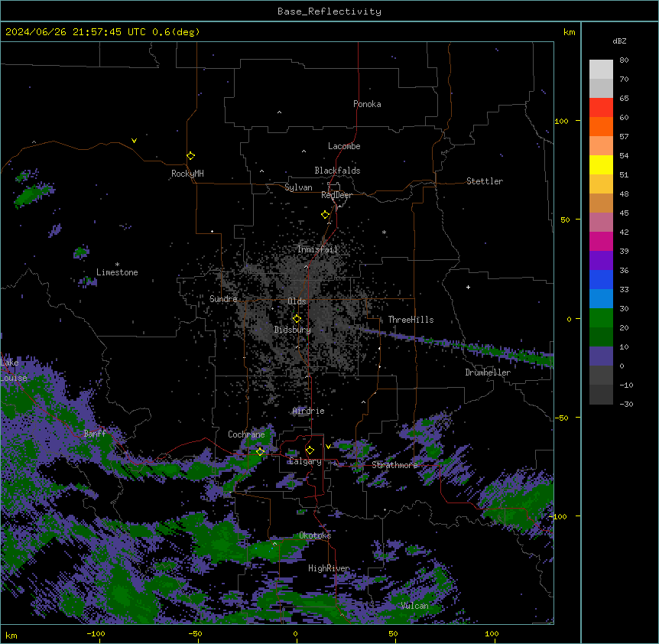Click the yellow diamond marker above Calgary label
Image resolution: width=659 pixels, height=644 pixels.
coord(310,450)
